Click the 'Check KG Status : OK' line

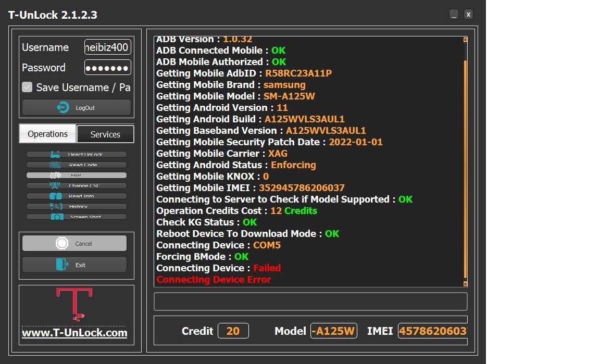tap(207, 222)
